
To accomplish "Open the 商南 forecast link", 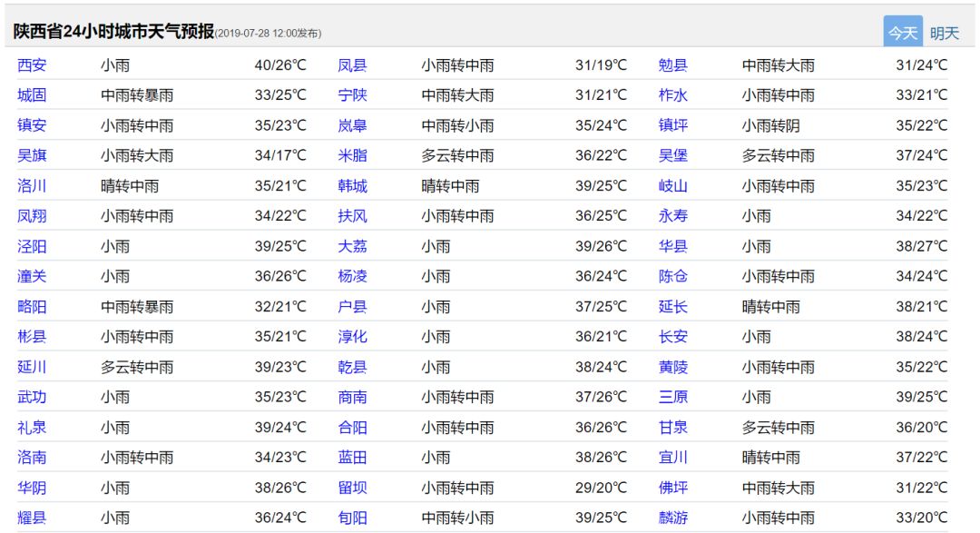I will (x=352, y=397).
